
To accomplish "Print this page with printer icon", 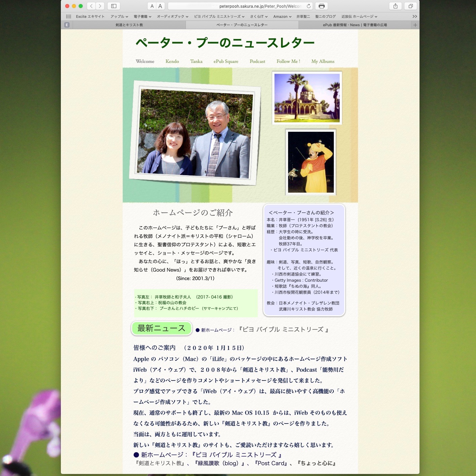I will pyautogui.click(x=322, y=6).
